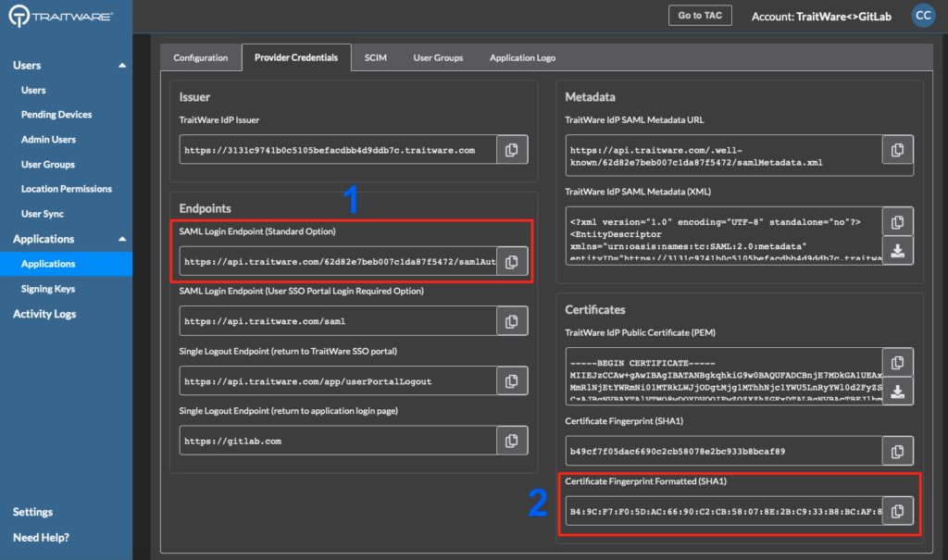Click the PEM certificate text area
The height and width of the screenshot is (560, 948).
tap(724, 376)
